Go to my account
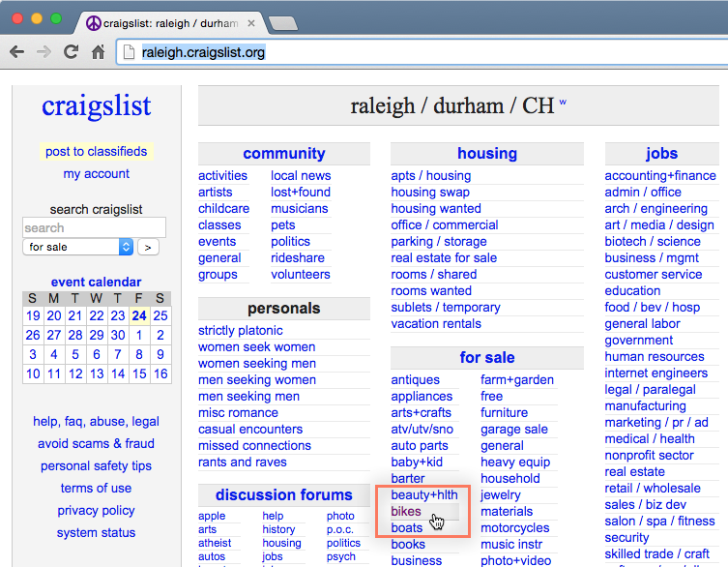The height and width of the screenshot is (567, 728). pyautogui.click(x=96, y=173)
